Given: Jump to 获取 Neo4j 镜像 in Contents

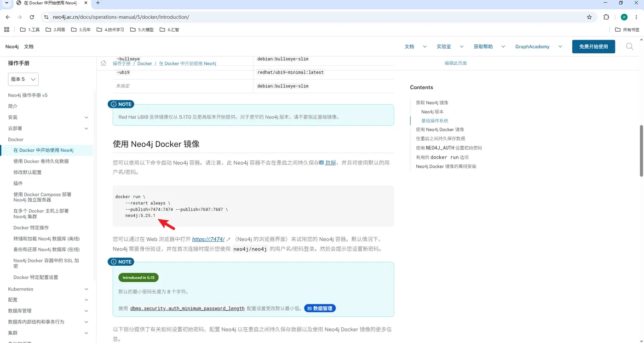Looking at the screenshot, I should (432, 103).
